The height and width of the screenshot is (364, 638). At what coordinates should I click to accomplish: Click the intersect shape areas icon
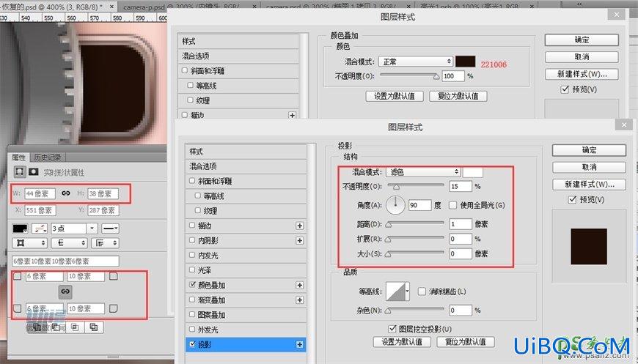coord(75,327)
